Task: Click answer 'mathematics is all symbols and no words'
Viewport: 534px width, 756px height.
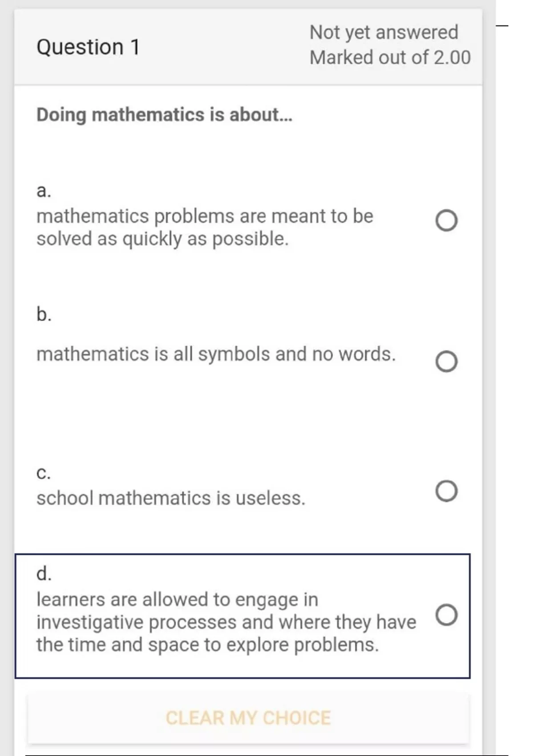Action: (216, 354)
